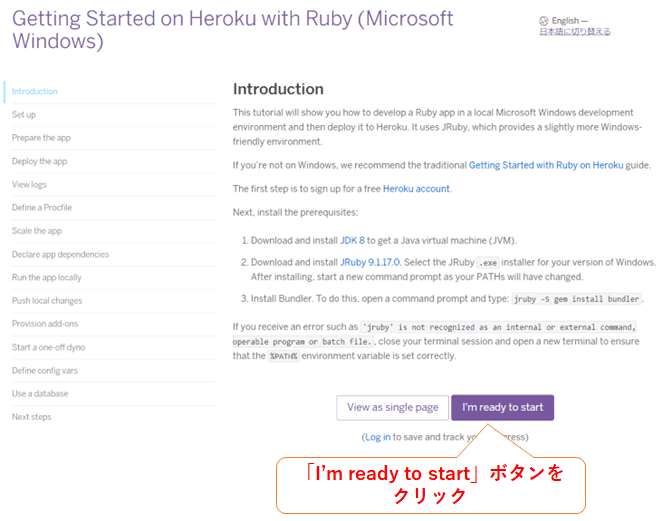Open the JRuby 9.1.17.0 link

370,262
